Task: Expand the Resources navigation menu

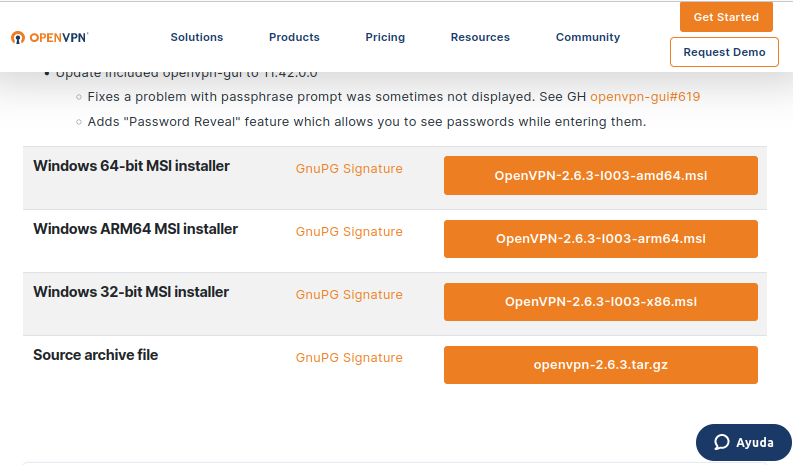Action: (480, 37)
